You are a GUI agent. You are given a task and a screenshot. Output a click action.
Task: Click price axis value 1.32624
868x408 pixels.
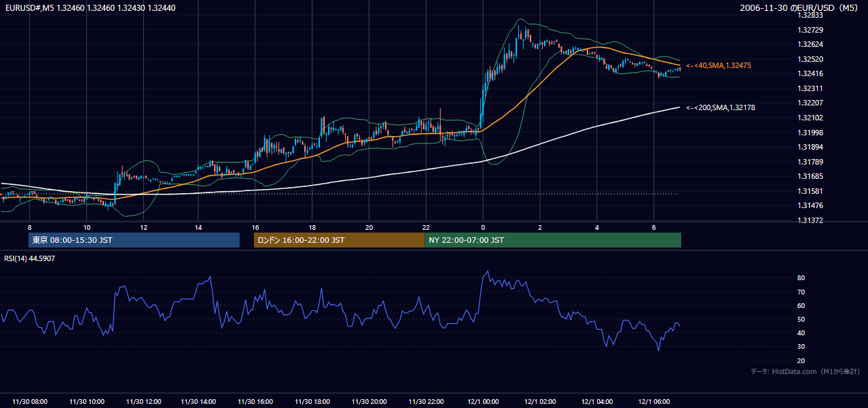coord(811,44)
